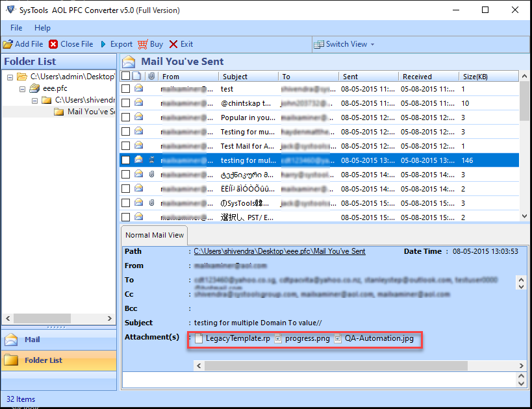Open the Switch View dropdown
The width and height of the screenshot is (532, 409).
[x=344, y=44]
